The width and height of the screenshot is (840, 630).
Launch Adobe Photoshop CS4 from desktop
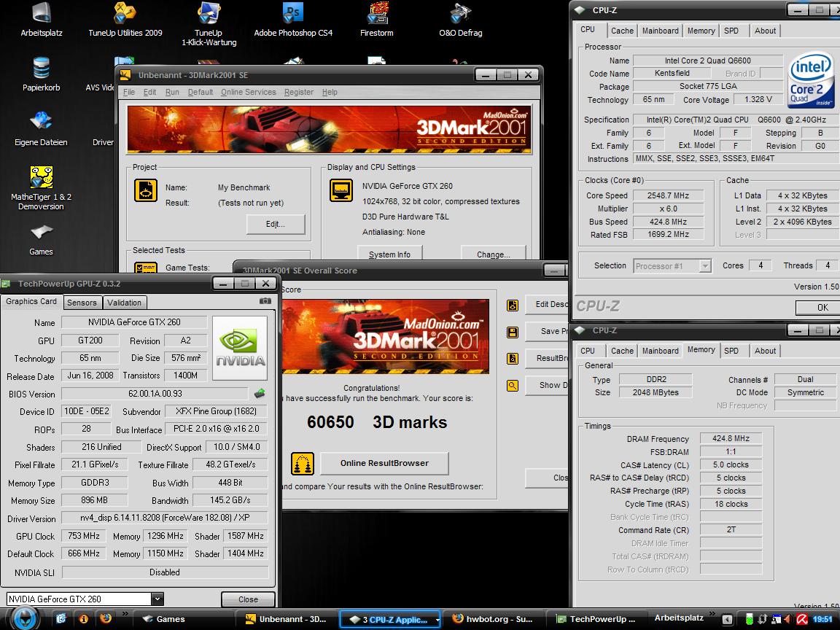pyautogui.click(x=292, y=19)
